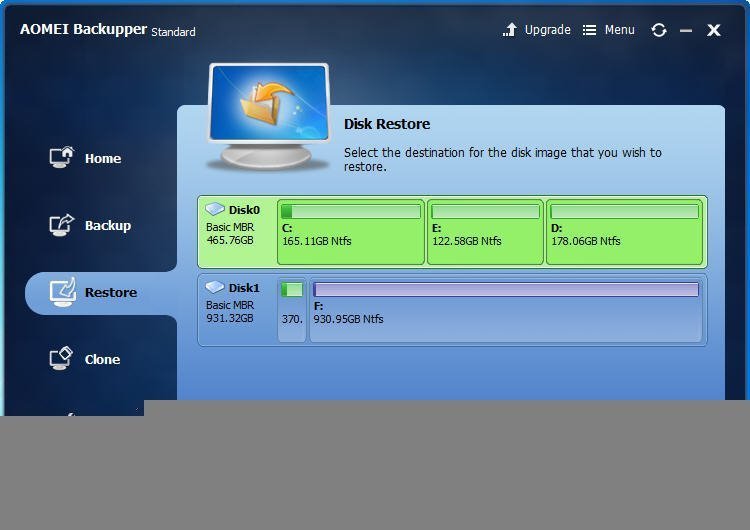Click the E: partition usage bar
Screen dimensions: 750x530
click(x=485, y=211)
